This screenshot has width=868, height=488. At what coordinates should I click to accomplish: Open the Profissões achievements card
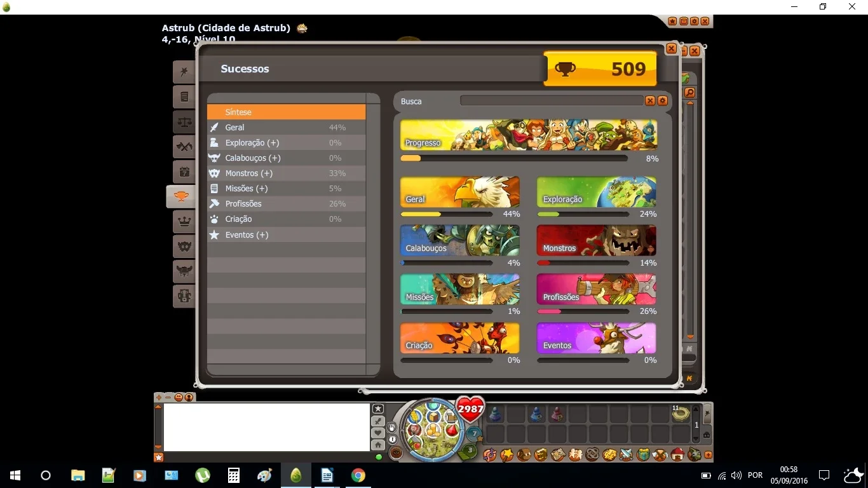597,289
